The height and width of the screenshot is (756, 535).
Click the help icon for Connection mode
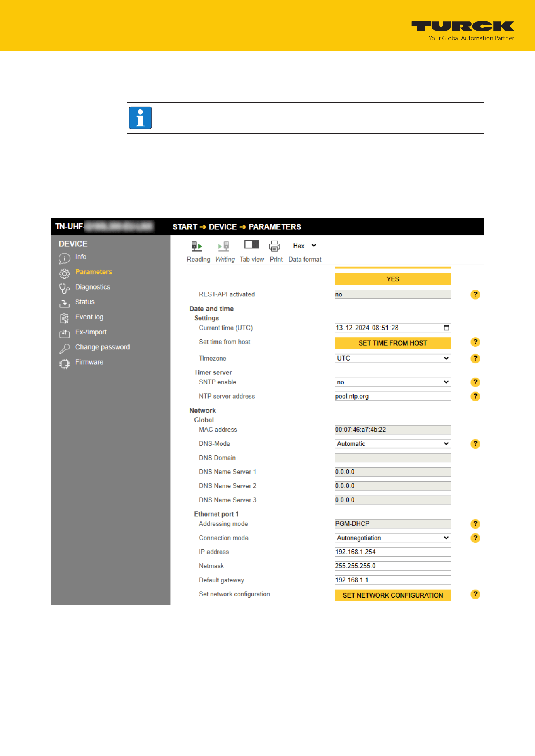click(476, 538)
